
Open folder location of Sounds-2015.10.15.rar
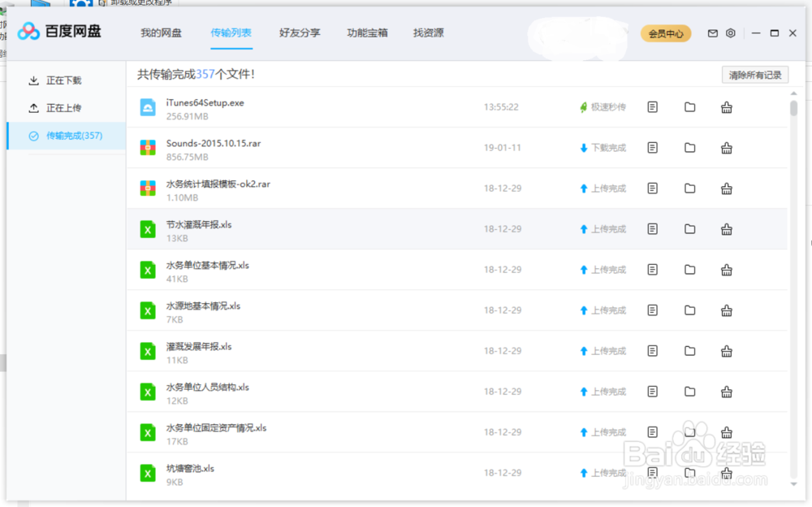pyautogui.click(x=689, y=148)
